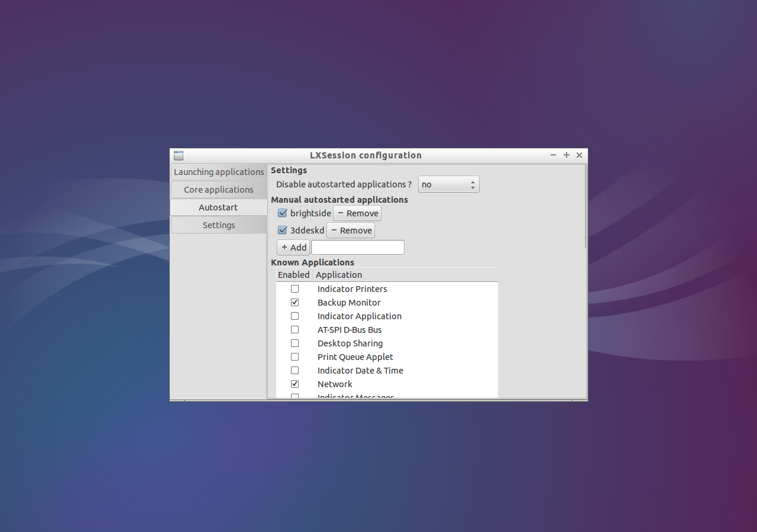Select the Desktop Sharing row text
Viewport: 757px width, 532px height.
[x=350, y=343]
